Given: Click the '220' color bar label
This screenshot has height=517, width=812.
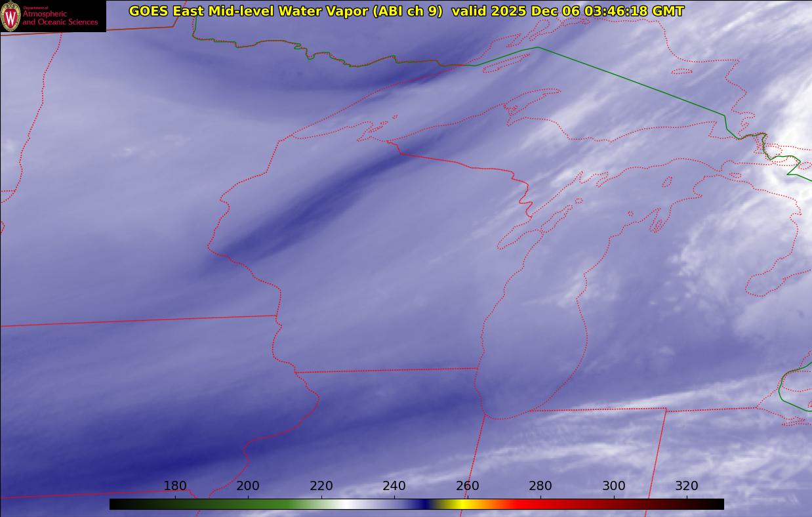Looking at the screenshot, I should tap(321, 486).
